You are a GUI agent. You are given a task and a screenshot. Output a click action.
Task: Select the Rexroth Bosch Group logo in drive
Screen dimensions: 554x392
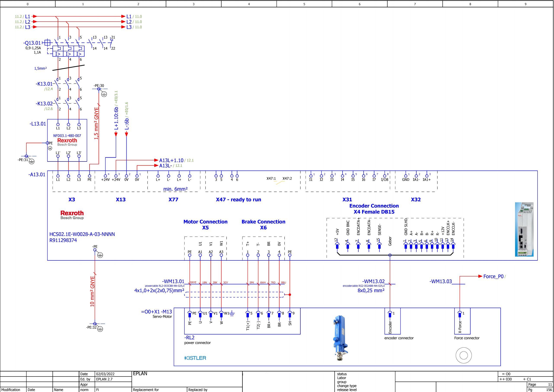72,215
